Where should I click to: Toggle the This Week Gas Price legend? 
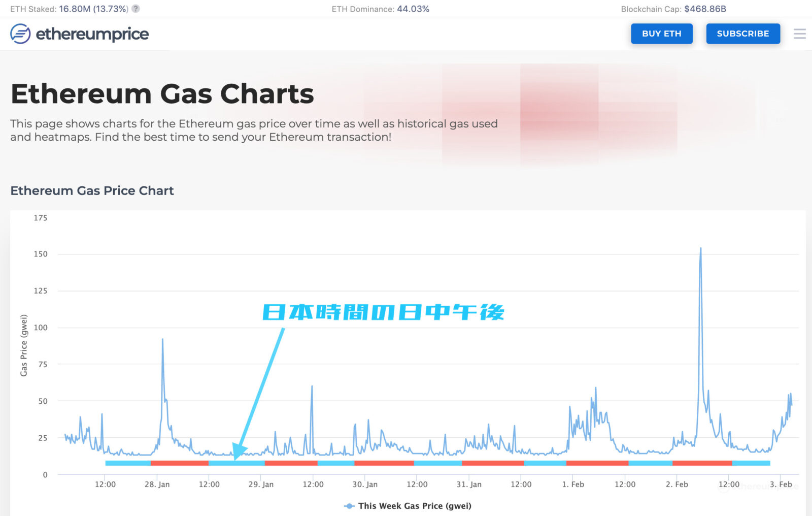point(408,506)
